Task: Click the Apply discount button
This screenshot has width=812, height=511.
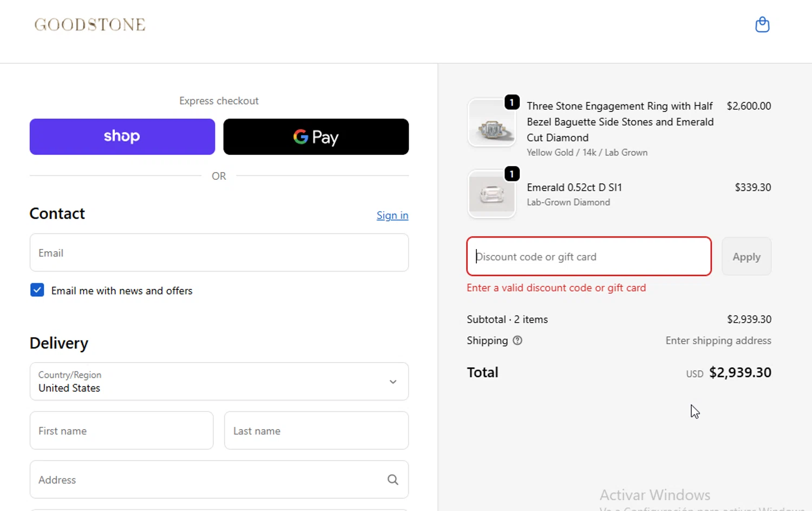Action: [746, 257]
